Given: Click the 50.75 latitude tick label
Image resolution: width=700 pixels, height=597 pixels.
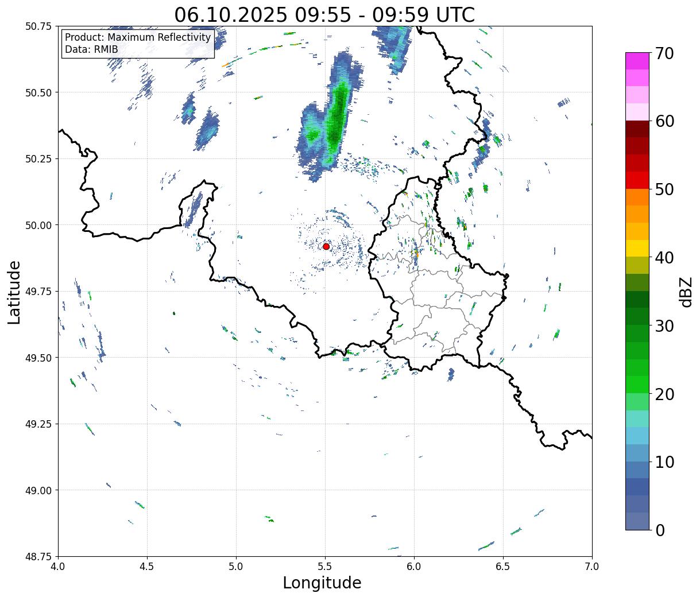Looking at the screenshot, I should pos(38,26).
